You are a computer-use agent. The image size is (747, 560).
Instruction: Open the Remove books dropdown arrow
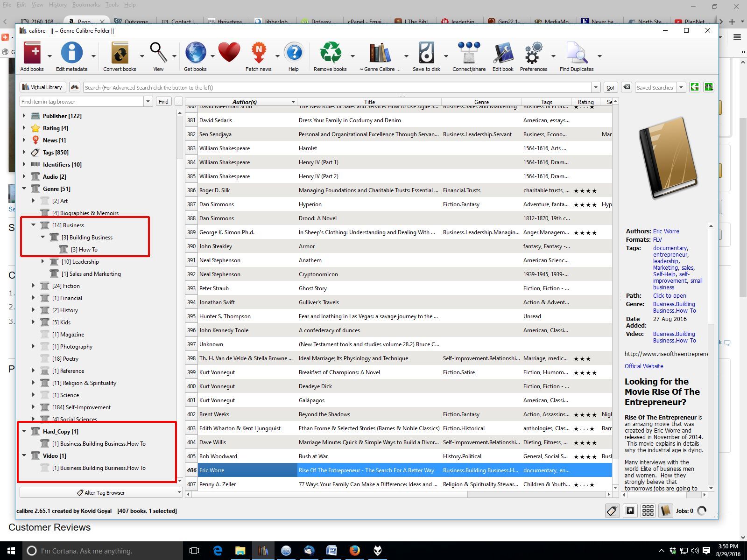coord(352,56)
